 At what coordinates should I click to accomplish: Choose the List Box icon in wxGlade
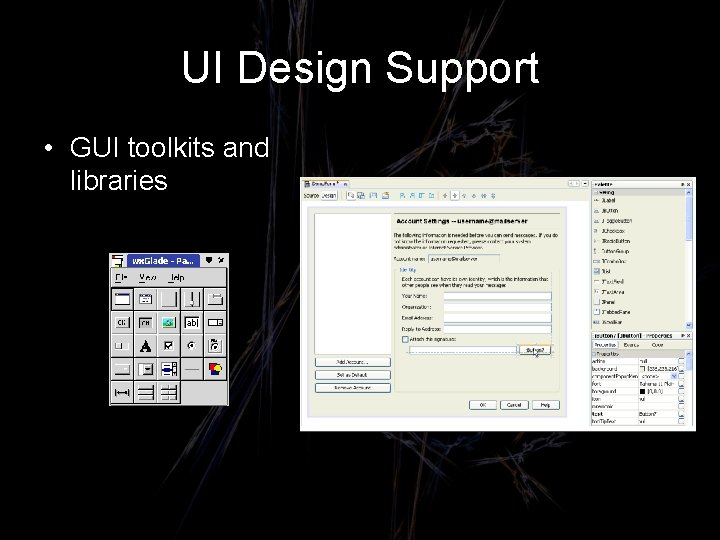pyautogui.click(x=169, y=369)
